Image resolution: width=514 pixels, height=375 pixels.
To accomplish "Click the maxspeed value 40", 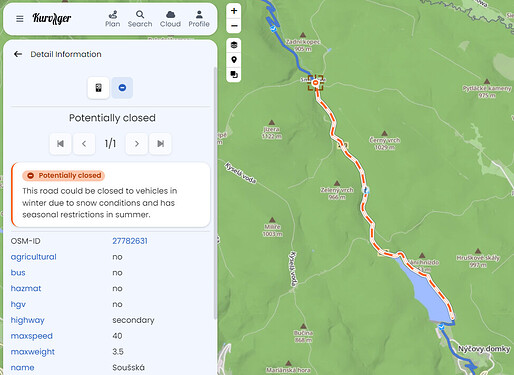I will coord(117,336).
